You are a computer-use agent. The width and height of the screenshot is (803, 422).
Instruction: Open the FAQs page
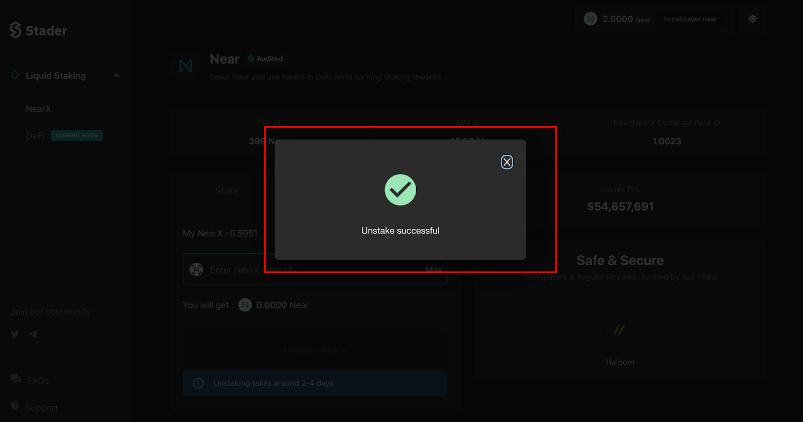coord(38,381)
